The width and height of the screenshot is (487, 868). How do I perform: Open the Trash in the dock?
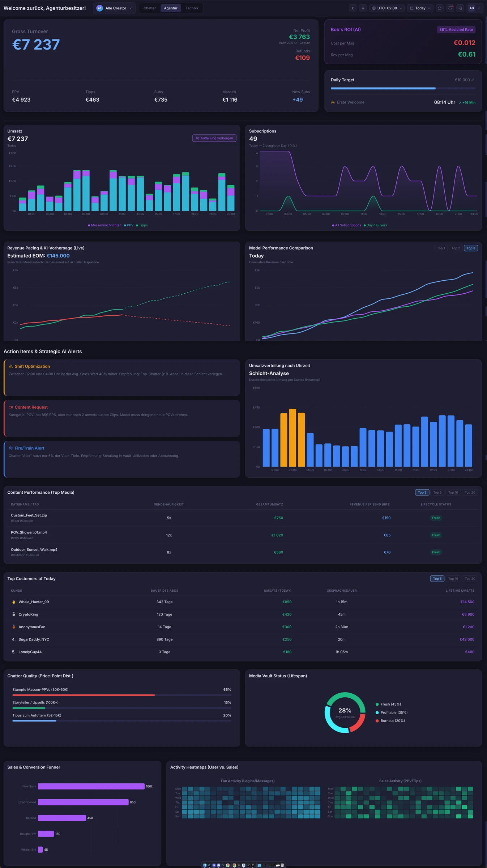pos(282,865)
